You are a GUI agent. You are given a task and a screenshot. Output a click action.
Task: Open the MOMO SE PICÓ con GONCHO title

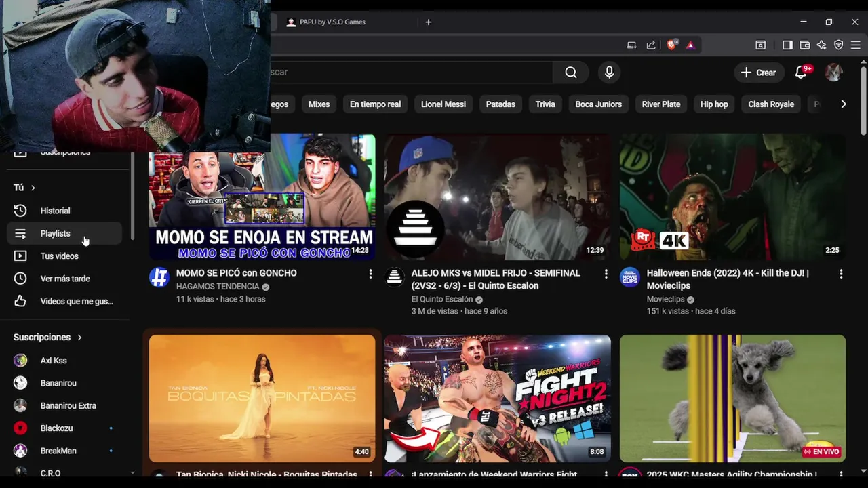[x=237, y=273]
